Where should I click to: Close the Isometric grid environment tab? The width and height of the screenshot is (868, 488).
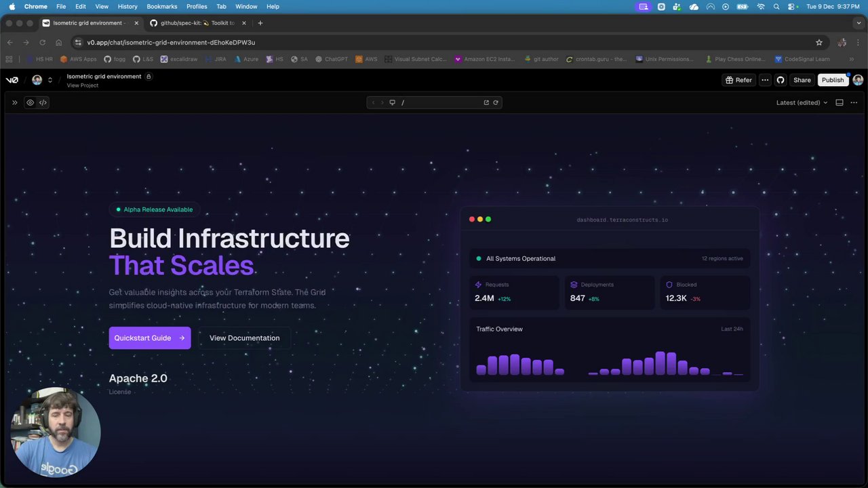136,23
